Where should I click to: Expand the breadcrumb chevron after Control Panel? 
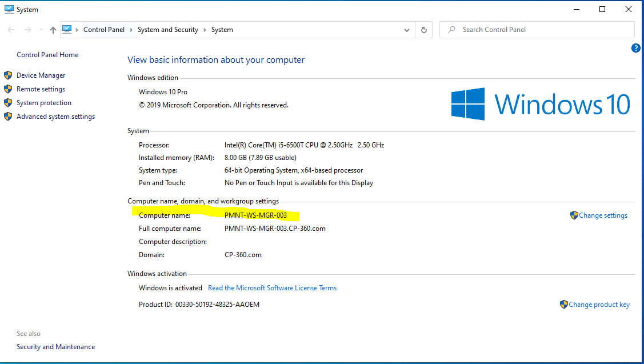(x=130, y=29)
